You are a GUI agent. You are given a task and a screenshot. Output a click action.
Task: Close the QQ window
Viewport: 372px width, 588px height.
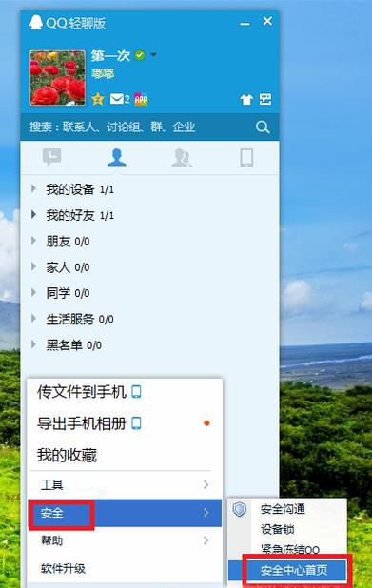click(267, 21)
